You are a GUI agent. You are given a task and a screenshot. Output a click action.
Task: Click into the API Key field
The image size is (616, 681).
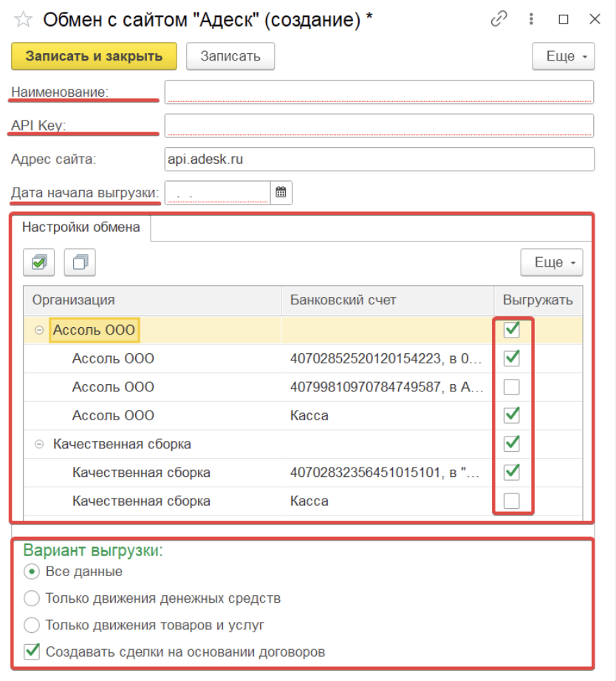[x=379, y=126]
